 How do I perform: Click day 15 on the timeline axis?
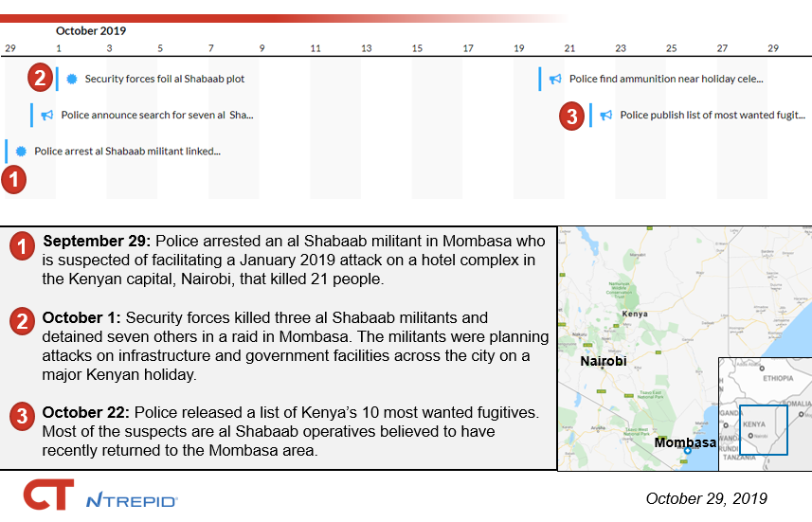pos(417,48)
